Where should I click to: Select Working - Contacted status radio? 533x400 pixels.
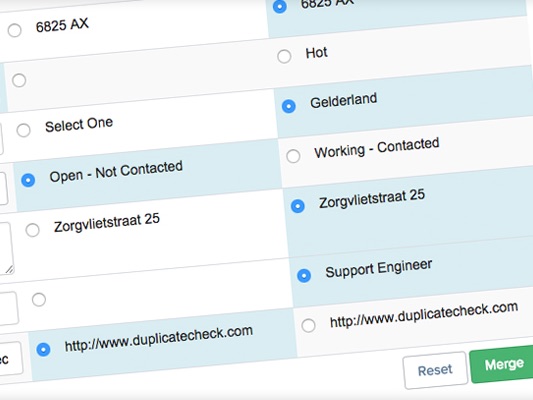(x=293, y=156)
